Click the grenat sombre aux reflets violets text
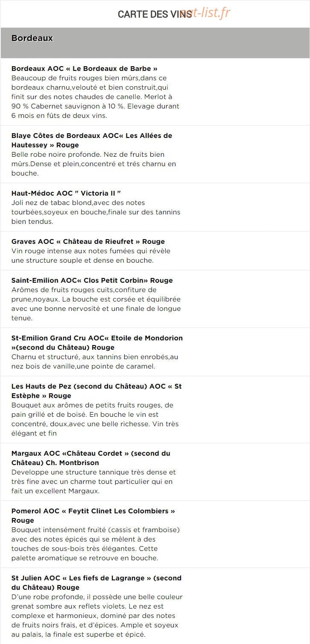310x644 pixels. point(97,615)
